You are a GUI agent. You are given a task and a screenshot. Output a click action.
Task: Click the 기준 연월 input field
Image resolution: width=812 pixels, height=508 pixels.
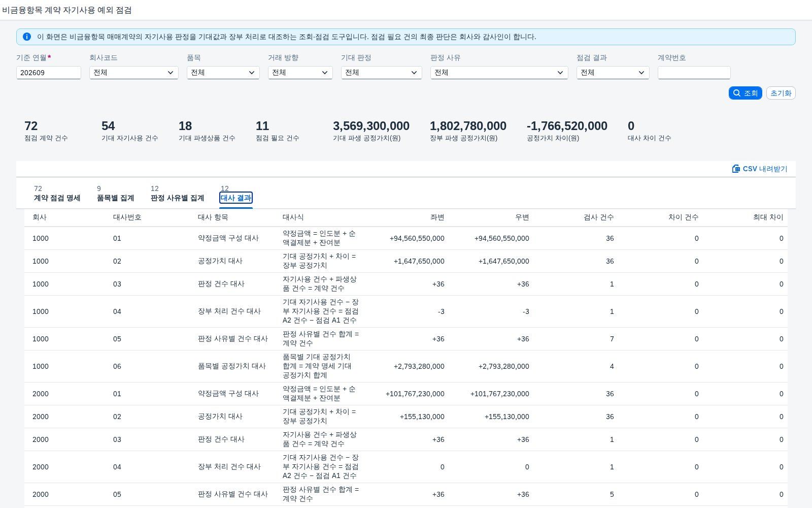click(49, 73)
